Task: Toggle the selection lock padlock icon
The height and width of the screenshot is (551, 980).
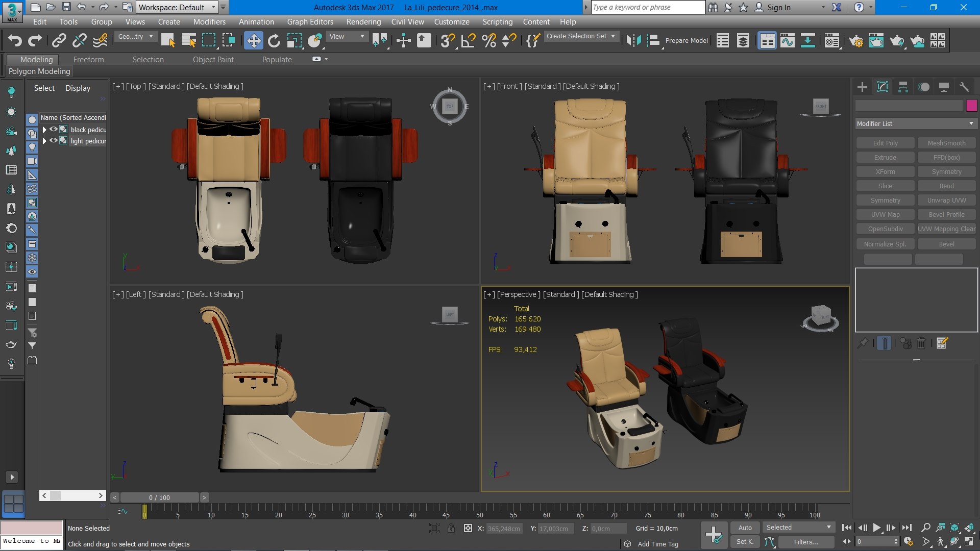Action: (x=451, y=528)
